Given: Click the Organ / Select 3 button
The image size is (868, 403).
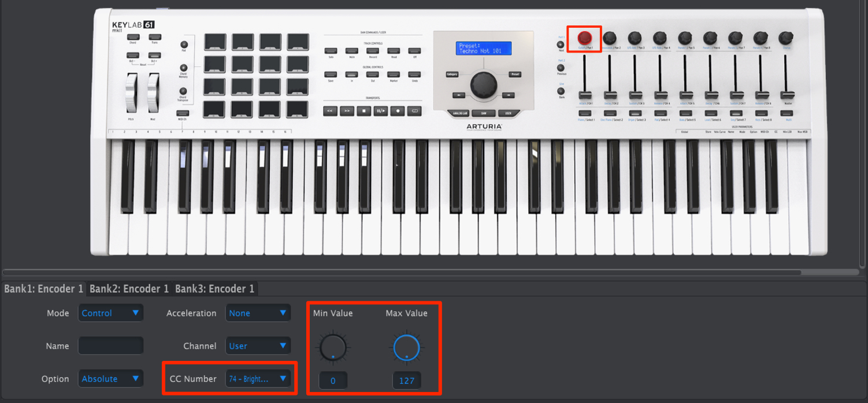Looking at the screenshot, I should 635,113.
